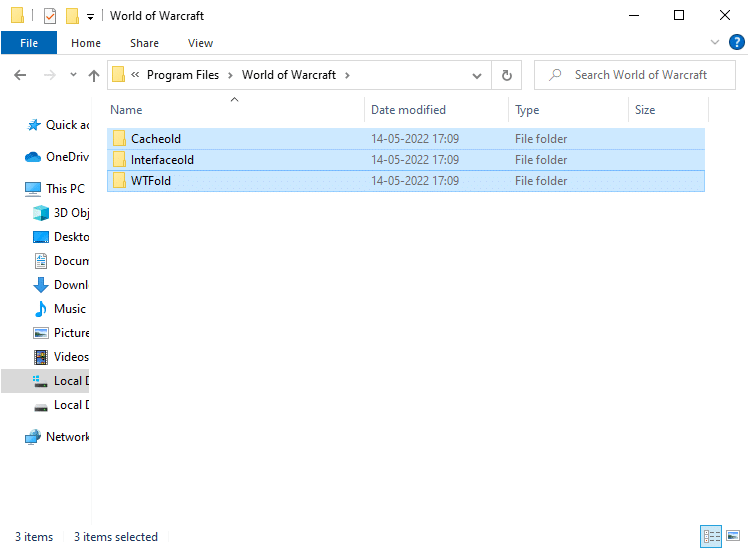Click the Back navigation arrow
The height and width of the screenshot is (549, 749).
pos(20,75)
